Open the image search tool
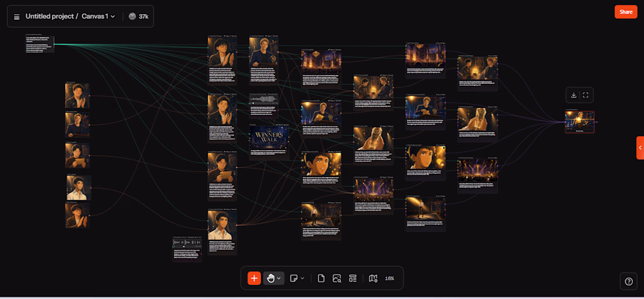This screenshot has height=299, width=644. coord(337,278)
